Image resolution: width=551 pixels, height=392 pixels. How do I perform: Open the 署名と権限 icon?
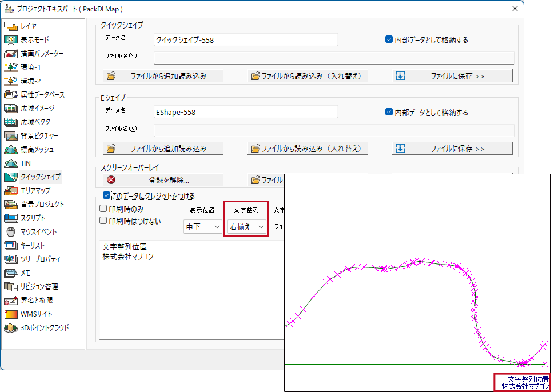coord(10,301)
